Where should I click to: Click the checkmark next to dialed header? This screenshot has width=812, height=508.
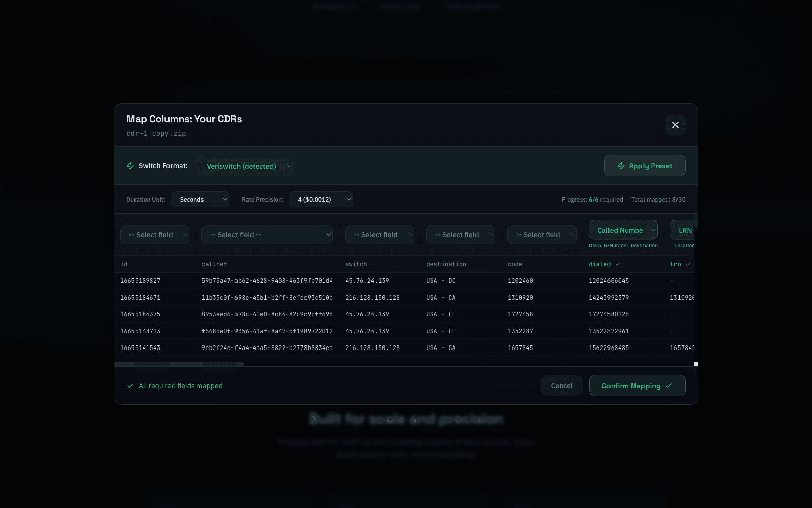tap(618, 264)
